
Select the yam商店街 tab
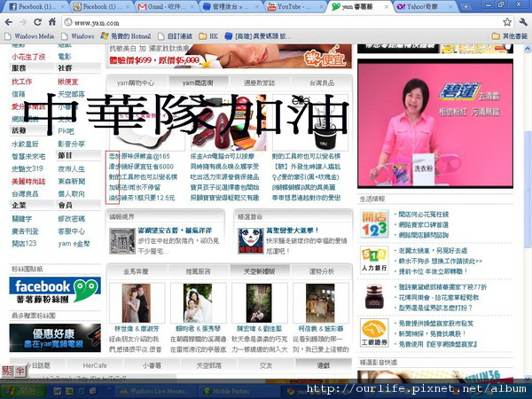click(x=198, y=82)
